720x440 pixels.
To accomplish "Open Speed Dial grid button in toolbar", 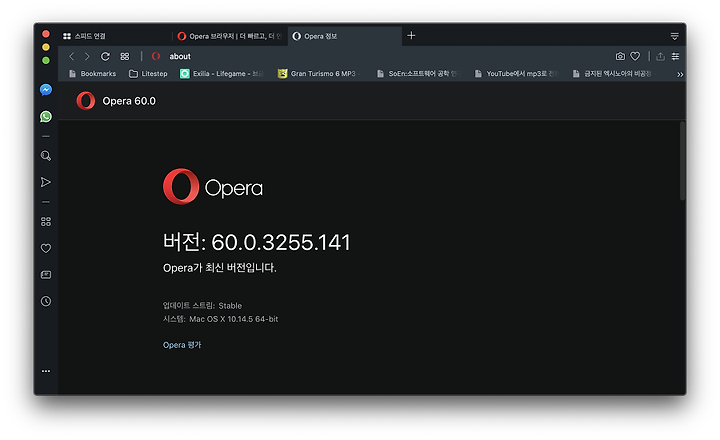I will click(125, 56).
